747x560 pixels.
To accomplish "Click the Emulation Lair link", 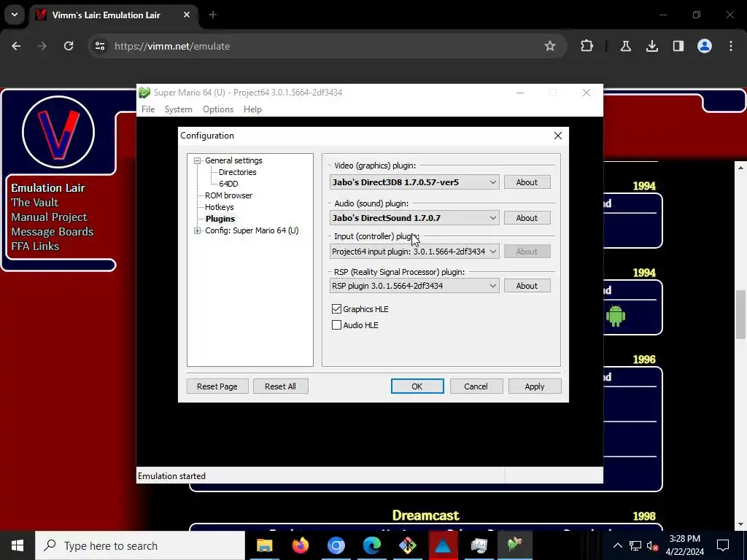I will pos(48,188).
